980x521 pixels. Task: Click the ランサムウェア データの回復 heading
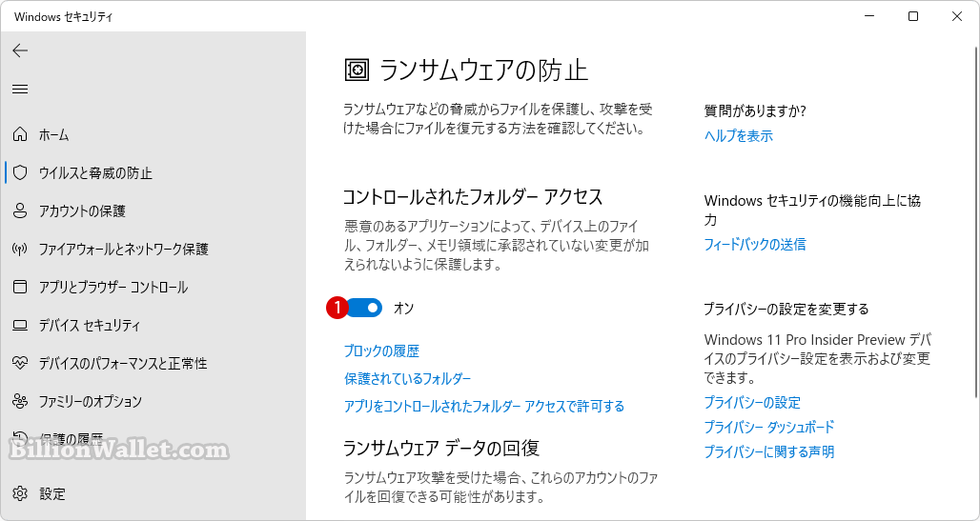(441, 448)
